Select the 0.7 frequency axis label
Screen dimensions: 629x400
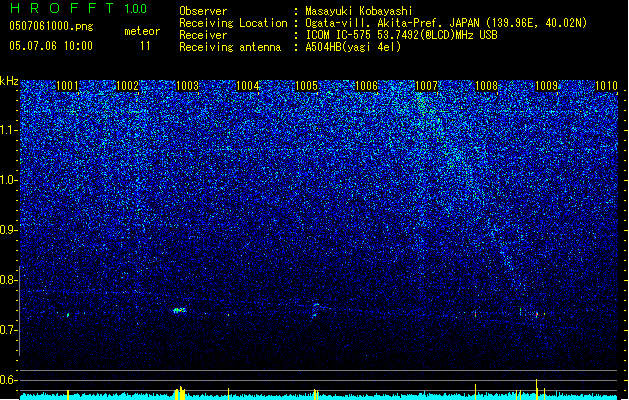coord(8,330)
